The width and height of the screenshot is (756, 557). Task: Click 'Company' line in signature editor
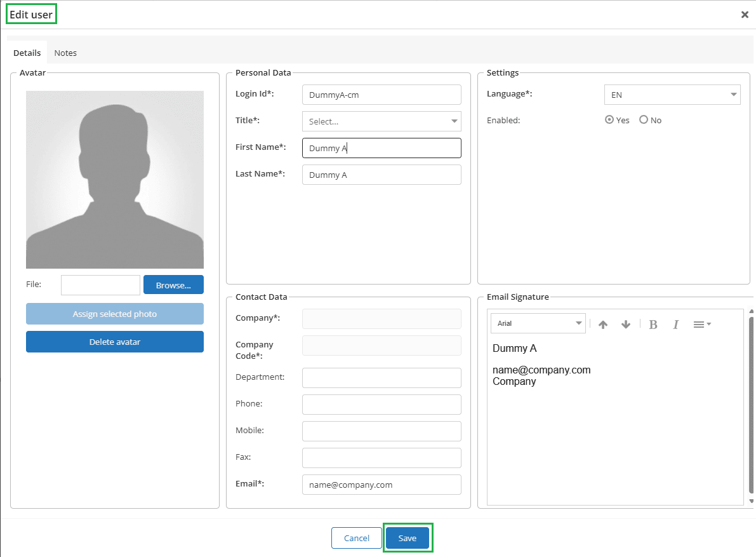[514, 382]
